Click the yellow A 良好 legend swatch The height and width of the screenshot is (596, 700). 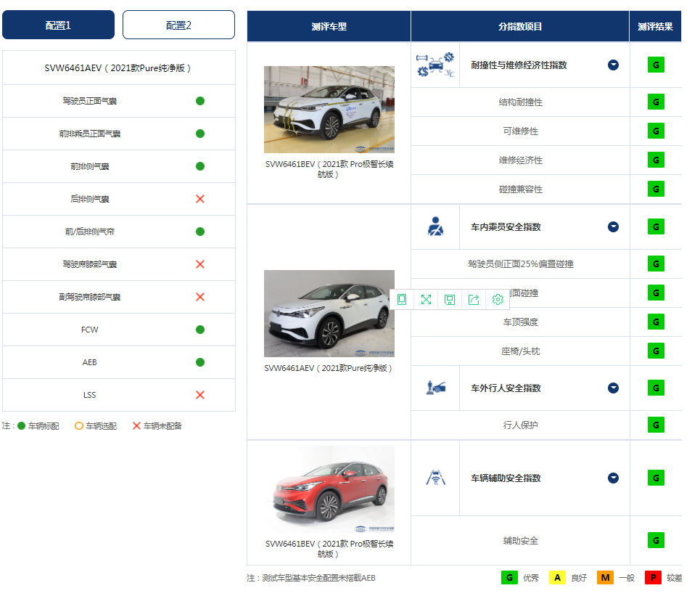(x=557, y=578)
